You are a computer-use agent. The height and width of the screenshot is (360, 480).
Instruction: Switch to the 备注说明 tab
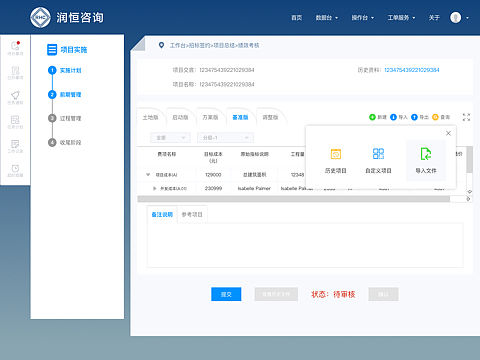tap(162, 214)
